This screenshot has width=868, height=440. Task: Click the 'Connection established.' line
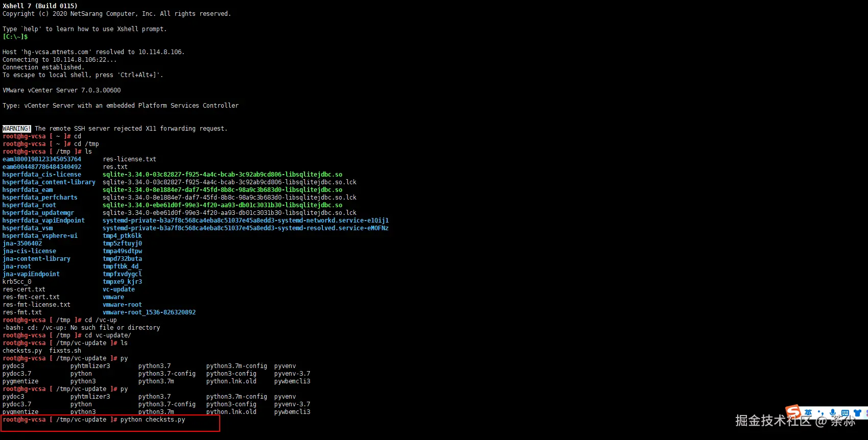coord(43,67)
